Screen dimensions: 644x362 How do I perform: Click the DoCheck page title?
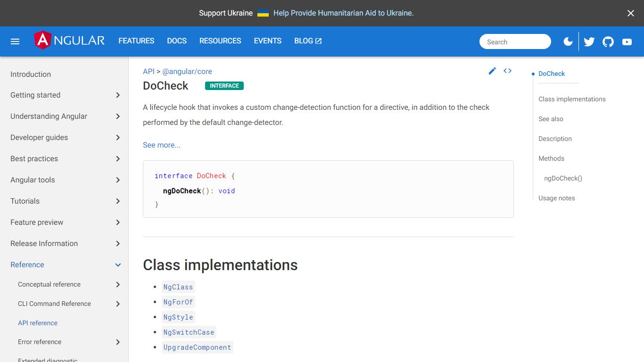(x=165, y=86)
